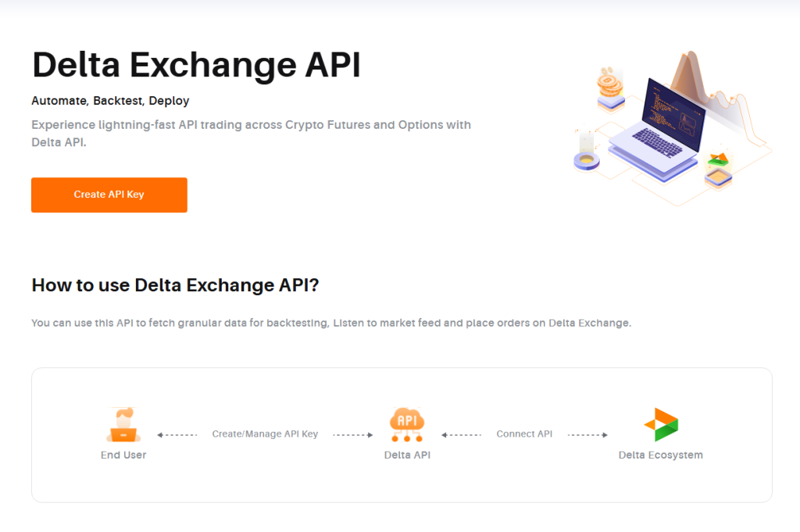Click the Delta Exchange API main heading
The height and width of the screenshot is (532, 800).
pos(196,65)
